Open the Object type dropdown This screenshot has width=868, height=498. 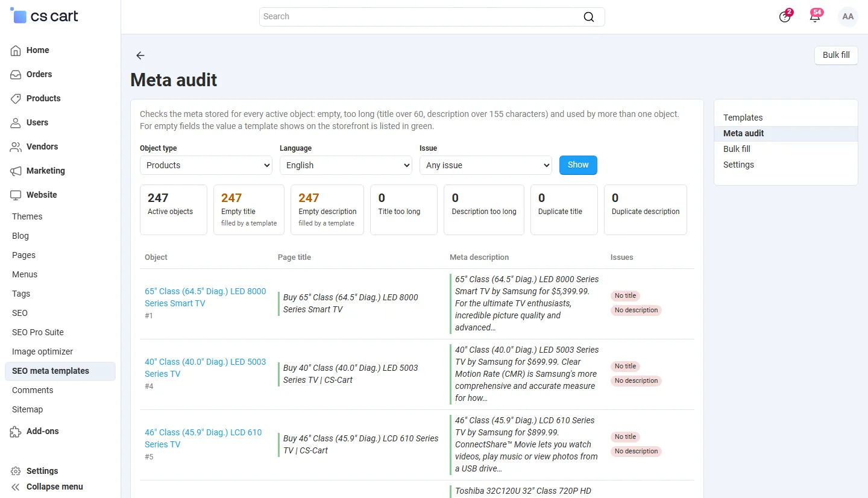pyautogui.click(x=206, y=165)
